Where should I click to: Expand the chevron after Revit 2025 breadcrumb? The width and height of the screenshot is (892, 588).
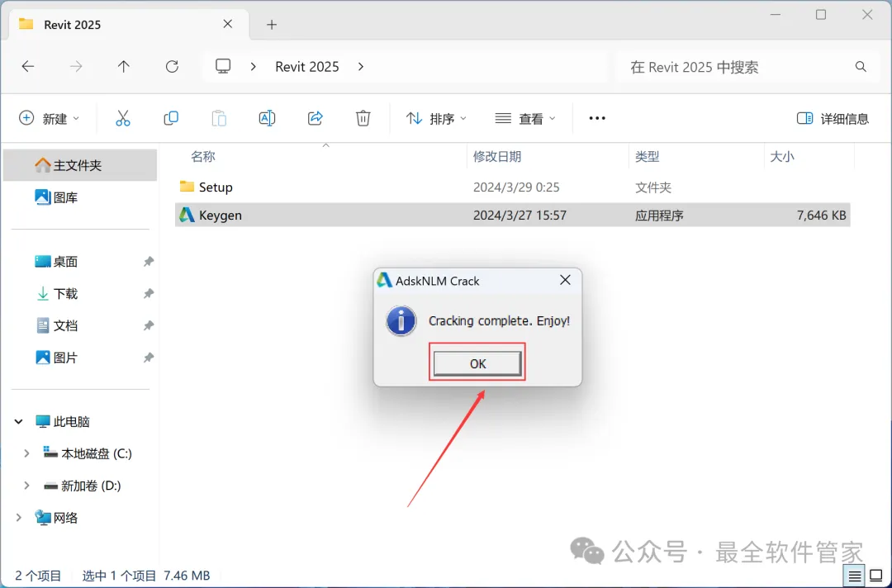pos(361,67)
